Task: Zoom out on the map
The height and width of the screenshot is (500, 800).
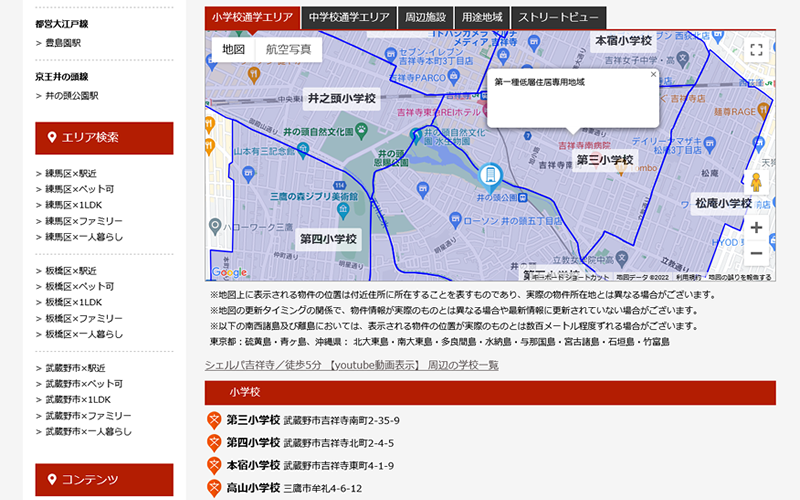Action: [756, 254]
